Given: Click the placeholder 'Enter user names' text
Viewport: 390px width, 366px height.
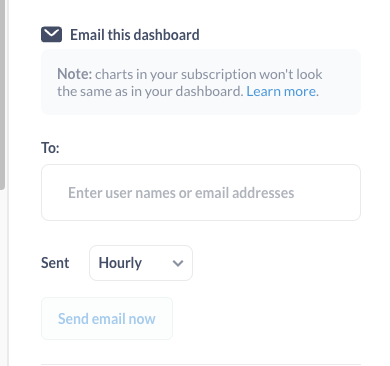Looking at the screenshot, I should (x=181, y=193).
